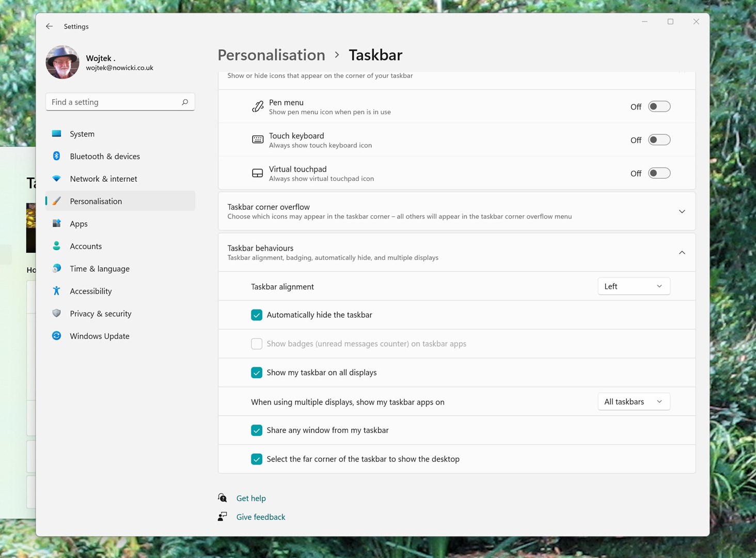Select Accessibility in the sidebar
The image size is (756, 558).
pyautogui.click(x=120, y=291)
